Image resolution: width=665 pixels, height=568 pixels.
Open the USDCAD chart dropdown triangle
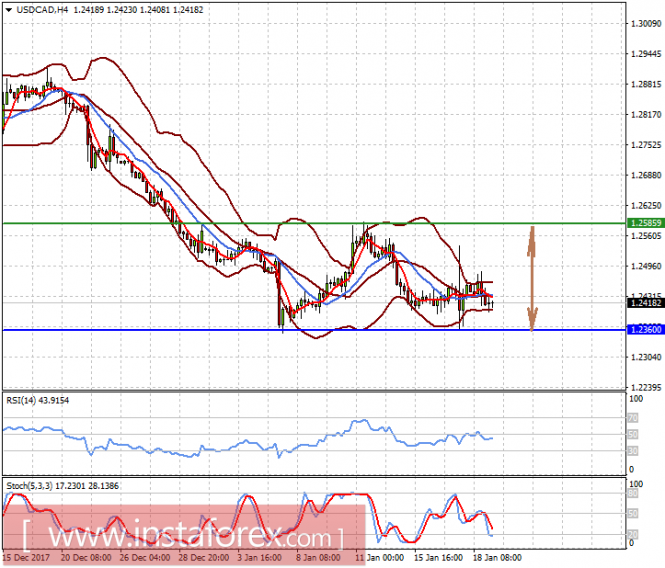point(8,10)
